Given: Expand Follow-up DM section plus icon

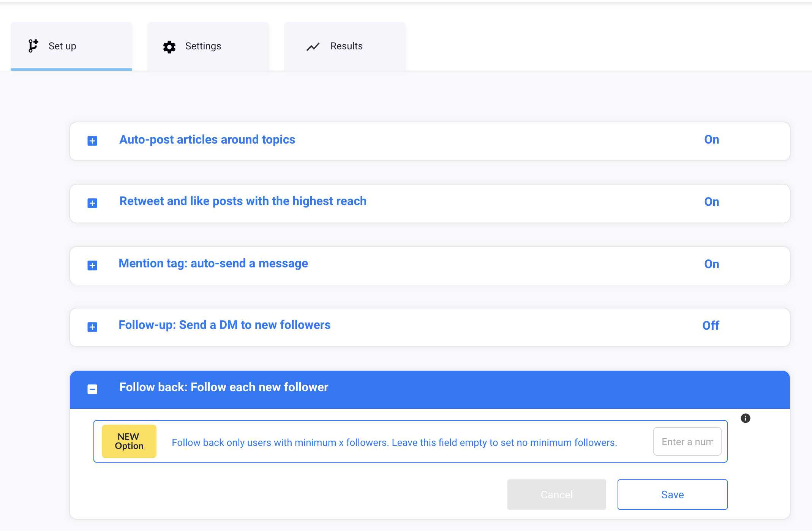Looking at the screenshot, I should pyautogui.click(x=92, y=327).
